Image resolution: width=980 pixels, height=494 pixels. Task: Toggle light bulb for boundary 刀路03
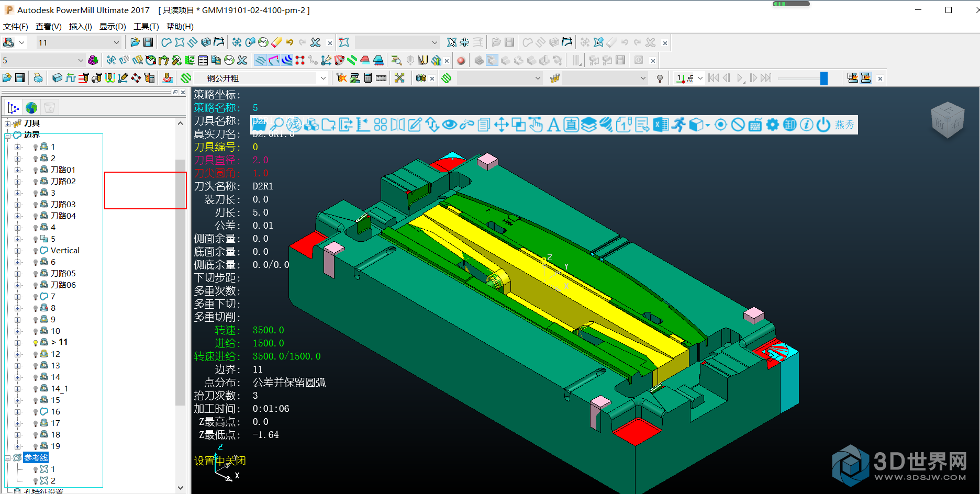click(x=36, y=205)
